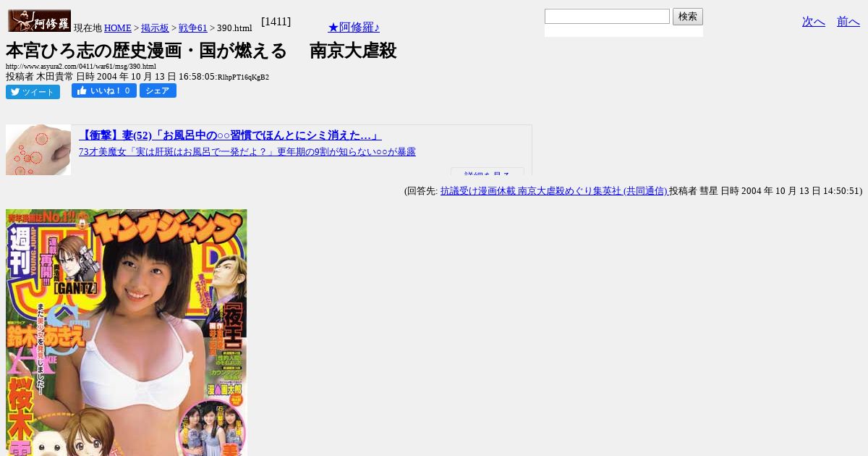
Task: Open the 抗議受け漫画休載 reply-target link
Action: pyautogui.click(x=555, y=191)
